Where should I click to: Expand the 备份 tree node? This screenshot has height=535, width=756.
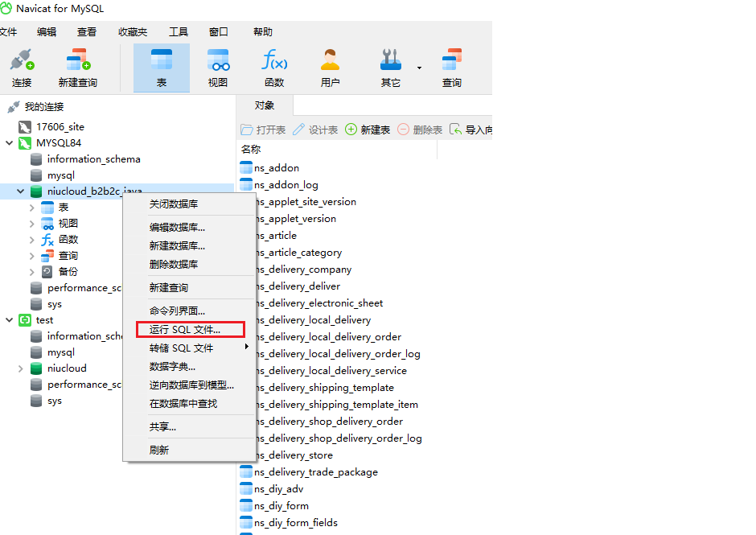[32, 272]
